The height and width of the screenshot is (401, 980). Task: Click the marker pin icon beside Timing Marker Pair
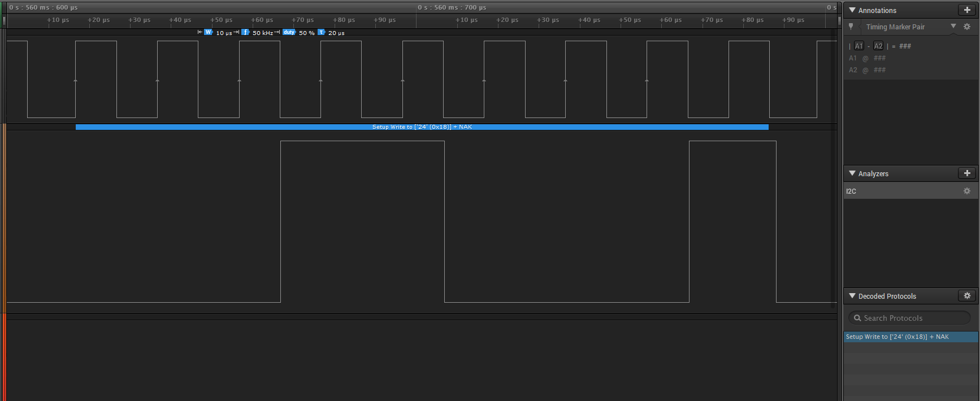tap(851, 27)
